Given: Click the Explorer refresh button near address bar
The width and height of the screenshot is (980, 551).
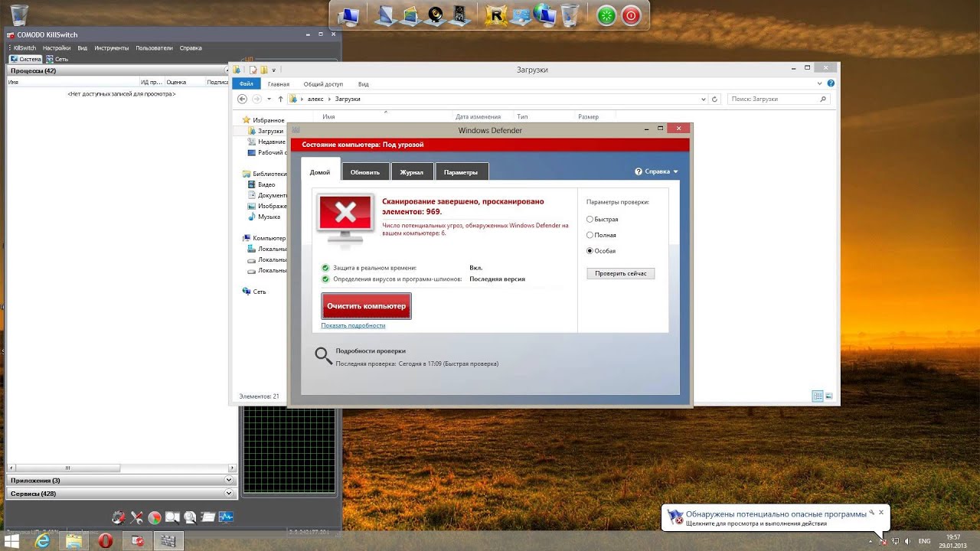Looking at the screenshot, I should coord(715,99).
